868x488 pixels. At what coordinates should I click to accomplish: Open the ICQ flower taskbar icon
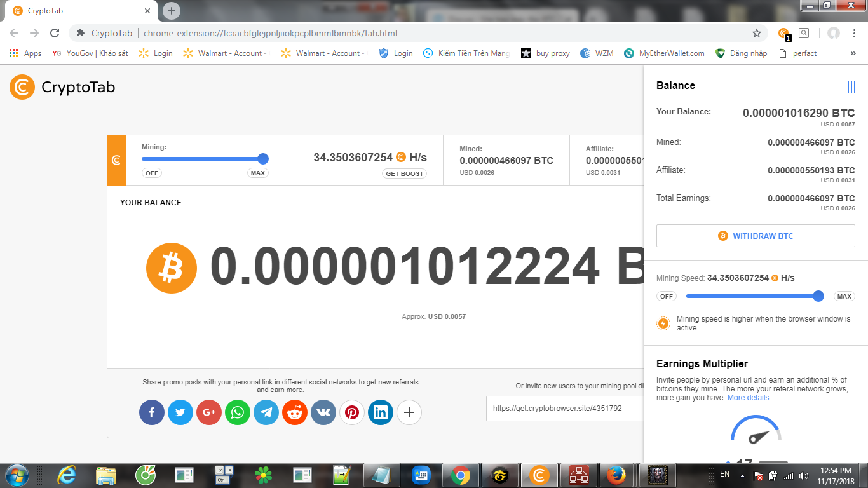coord(262,475)
